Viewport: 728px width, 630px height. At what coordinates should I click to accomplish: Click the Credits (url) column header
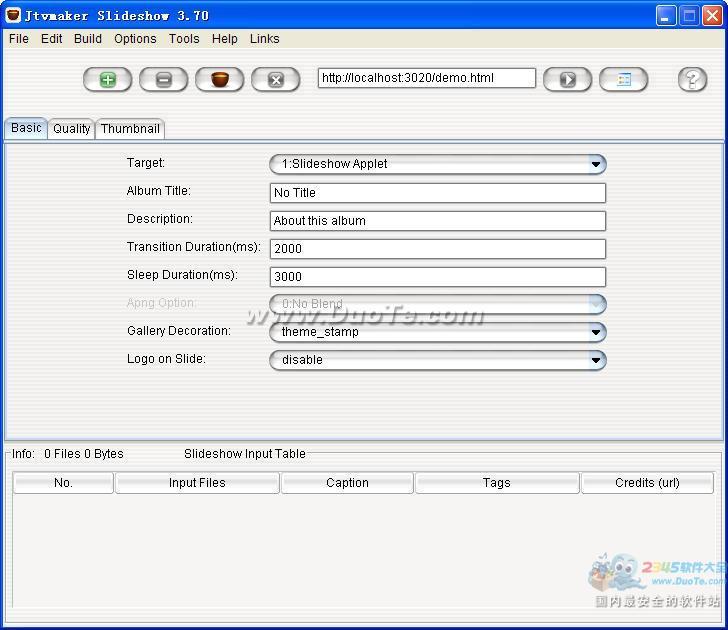click(647, 483)
